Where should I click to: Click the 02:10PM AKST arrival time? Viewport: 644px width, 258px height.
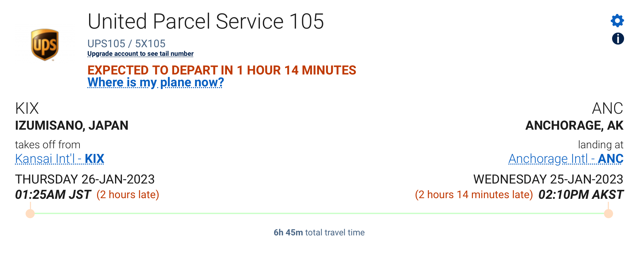pos(581,194)
